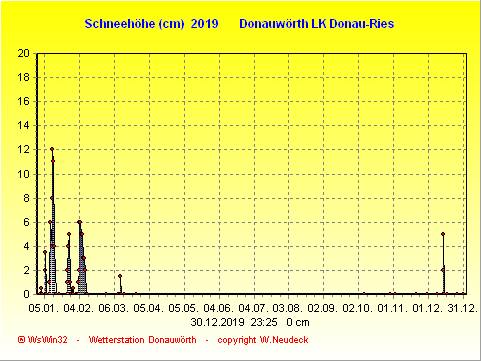Image resolution: width=481 pixels, height=361 pixels.
Task: Click the copyright W.Neudeck text
Action: (263, 340)
